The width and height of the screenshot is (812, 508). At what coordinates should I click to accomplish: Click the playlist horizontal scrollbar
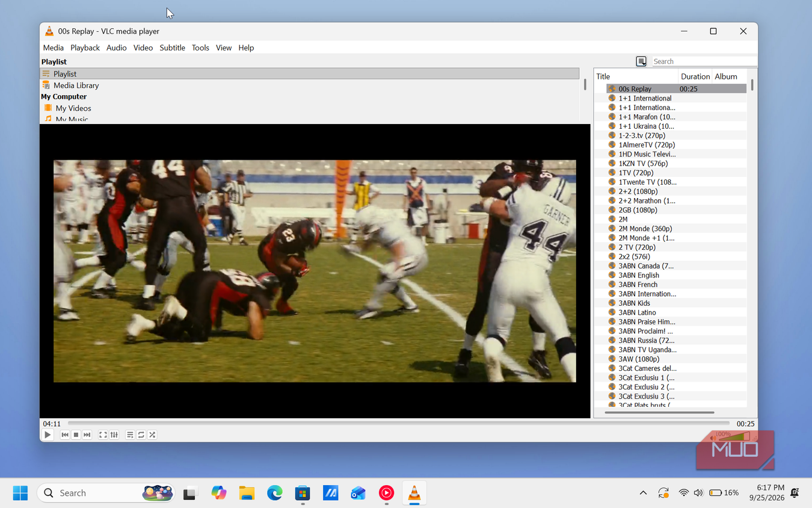pyautogui.click(x=659, y=413)
